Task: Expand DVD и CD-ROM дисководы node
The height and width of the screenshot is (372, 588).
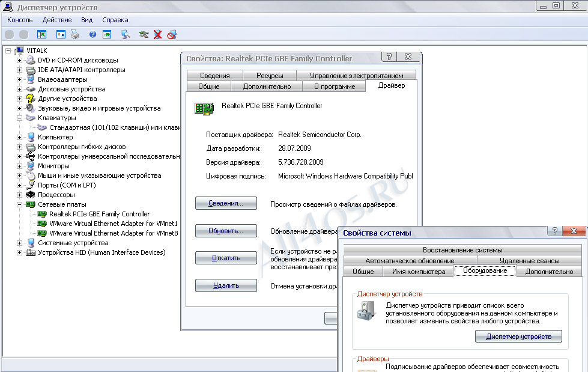Action: (19, 60)
